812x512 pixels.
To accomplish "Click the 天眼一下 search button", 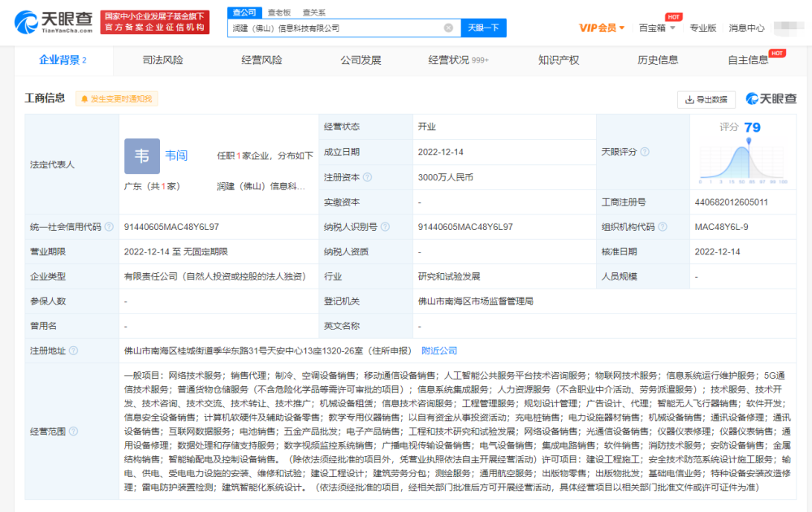I will coord(484,27).
